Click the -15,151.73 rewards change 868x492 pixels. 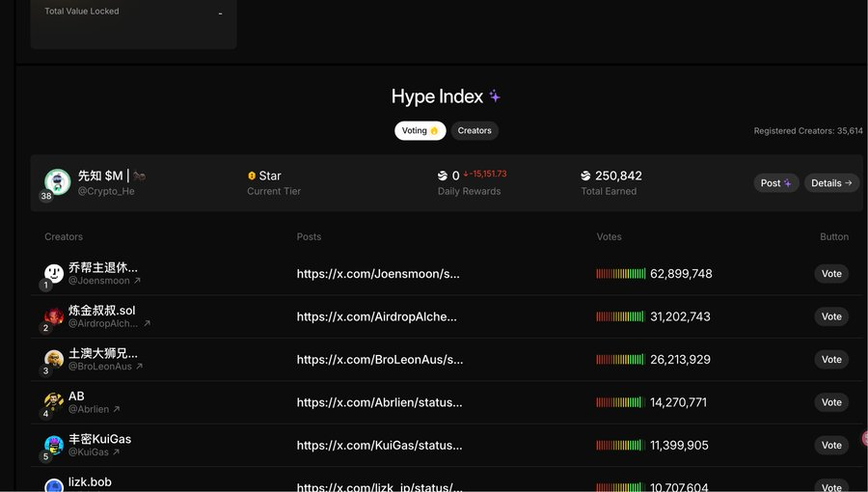[485, 174]
